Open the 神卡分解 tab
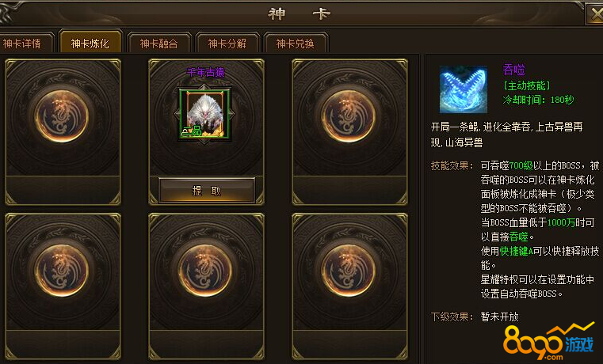Image resolution: width=603 pixels, height=364 pixels. click(x=227, y=43)
